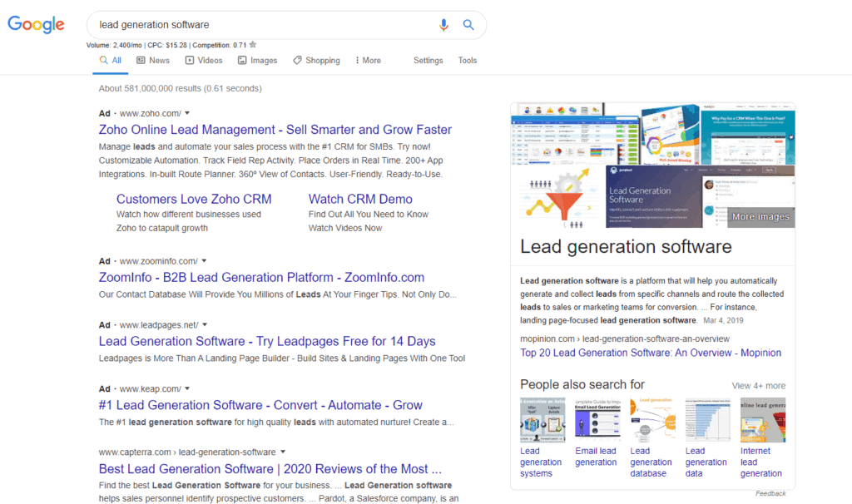
Task: Expand the dropdown arrow next to www.zoominfo.com
Action: 205,260
